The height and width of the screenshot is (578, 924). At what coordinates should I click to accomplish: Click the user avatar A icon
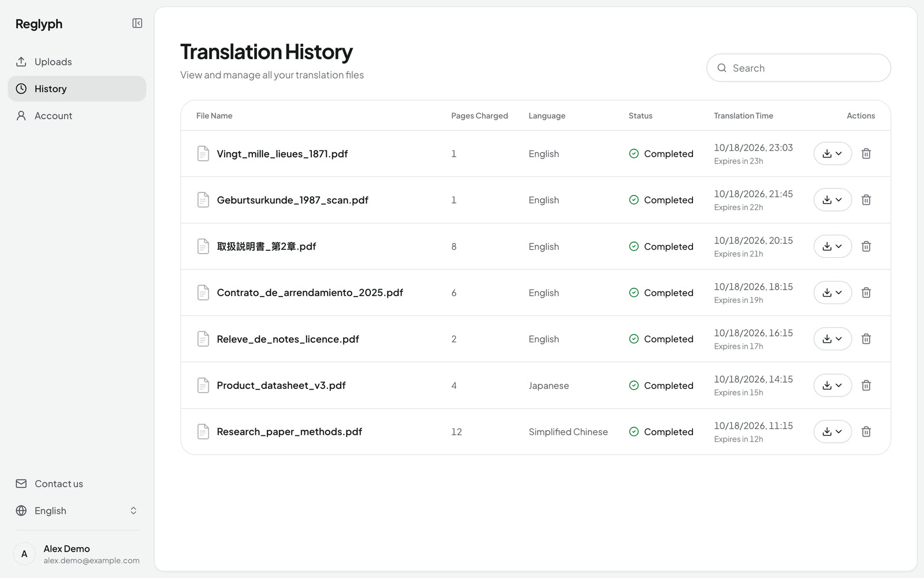pyautogui.click(x=24, y=554)
